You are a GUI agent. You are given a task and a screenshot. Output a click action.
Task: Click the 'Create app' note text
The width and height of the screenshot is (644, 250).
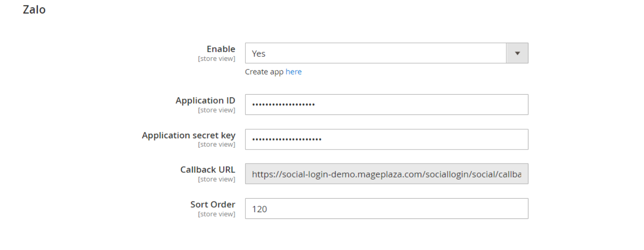[x=264, y=72]
